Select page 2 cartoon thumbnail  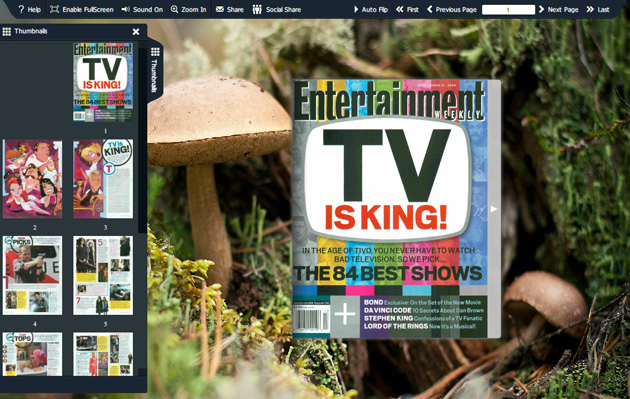[x=33, y=179]
